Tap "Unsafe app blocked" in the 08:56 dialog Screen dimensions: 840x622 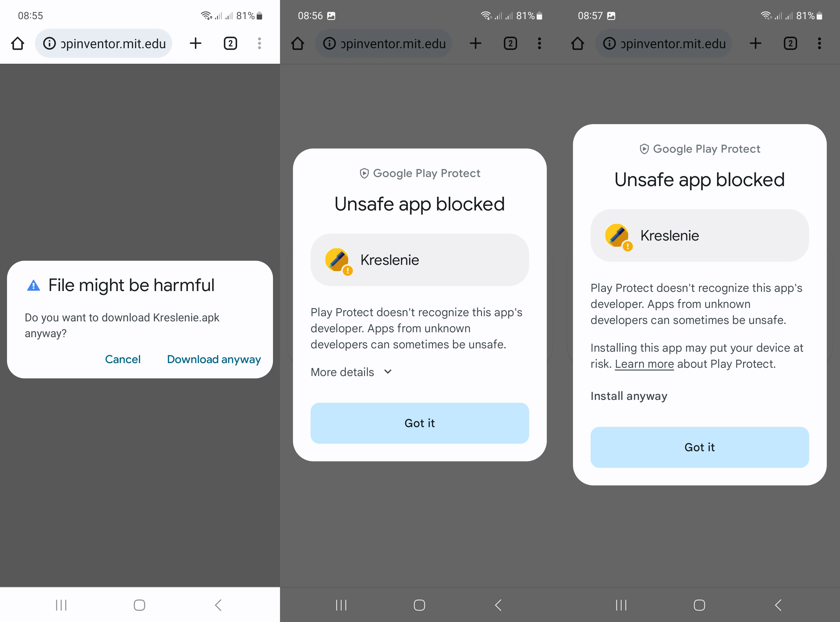pos(420,204)
